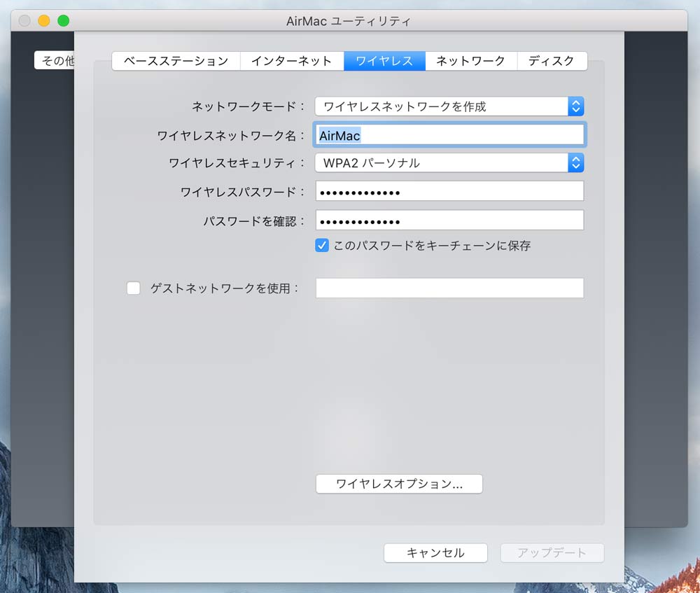Minimize the AirMac ユーティリティ window
The width and height of the screenshot is (700, 593).
(43, 20)
